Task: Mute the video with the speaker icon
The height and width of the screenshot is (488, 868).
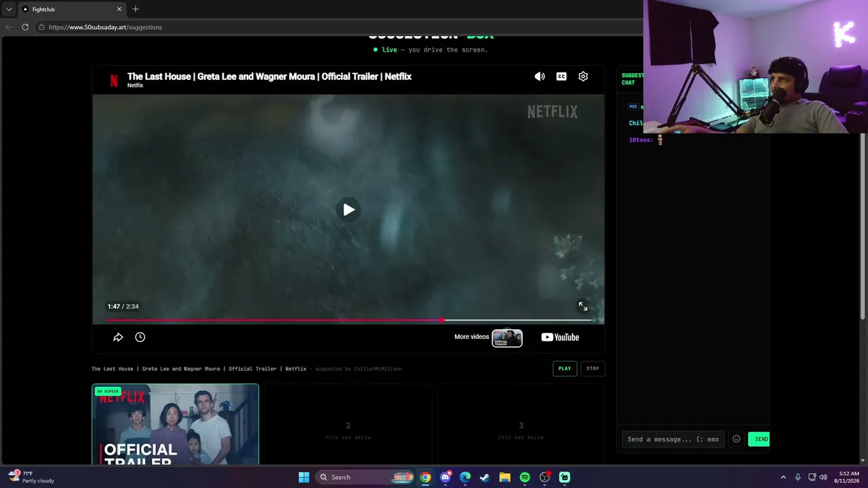Action: (540, 77)
